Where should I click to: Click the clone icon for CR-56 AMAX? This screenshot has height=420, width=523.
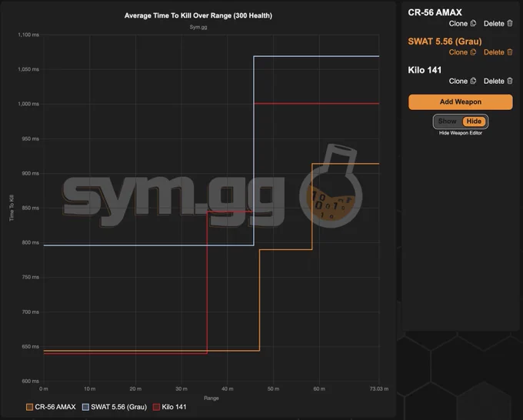473,23
